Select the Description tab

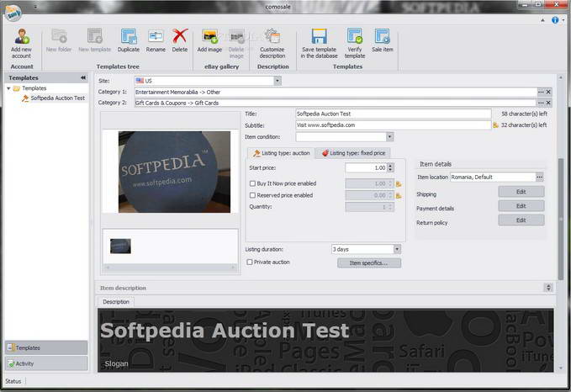pos(116,302)
